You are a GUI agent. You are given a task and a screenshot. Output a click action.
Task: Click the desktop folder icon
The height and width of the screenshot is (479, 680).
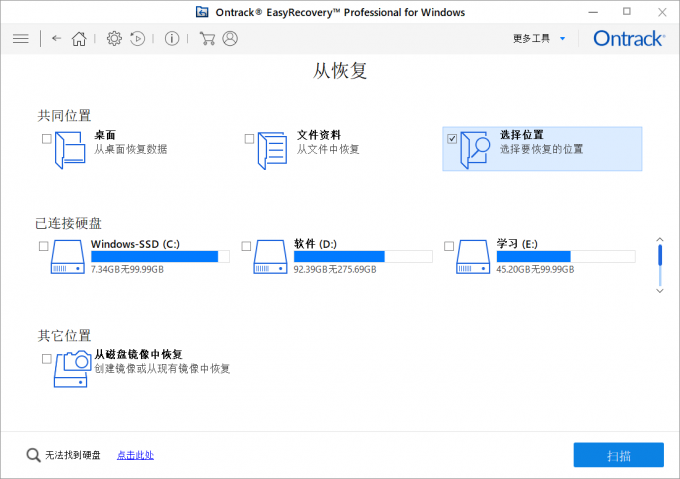[70, 150]
